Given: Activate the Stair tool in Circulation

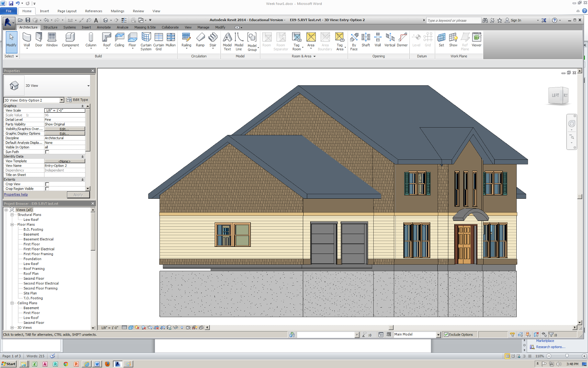Looking at the screenshot, I should [213, 39].
